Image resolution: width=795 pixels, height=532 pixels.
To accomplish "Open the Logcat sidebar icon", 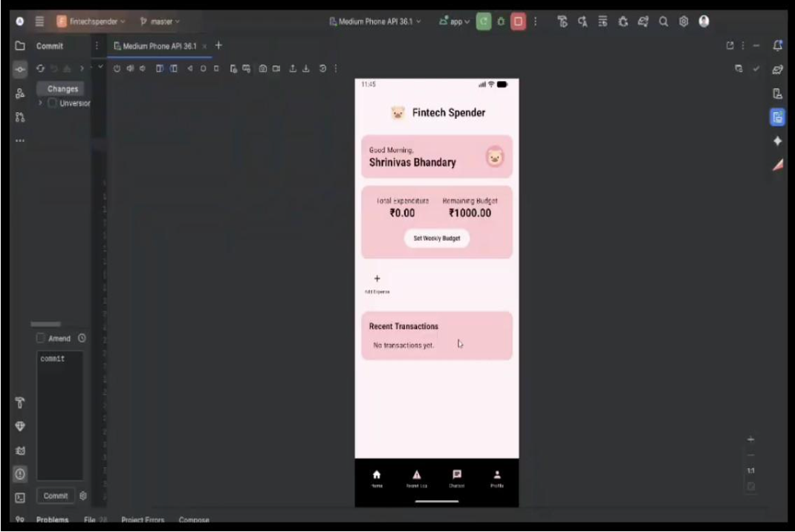I will (20, 450).
